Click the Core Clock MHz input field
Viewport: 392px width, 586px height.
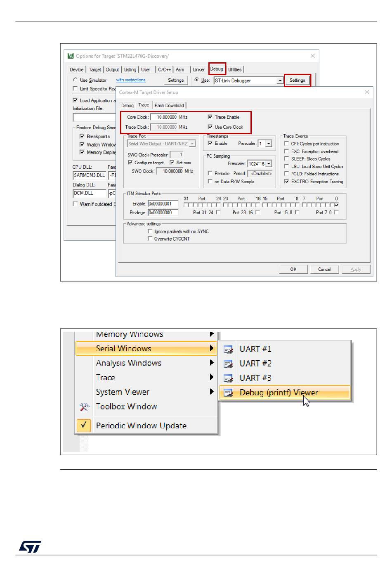pos(164,117)
